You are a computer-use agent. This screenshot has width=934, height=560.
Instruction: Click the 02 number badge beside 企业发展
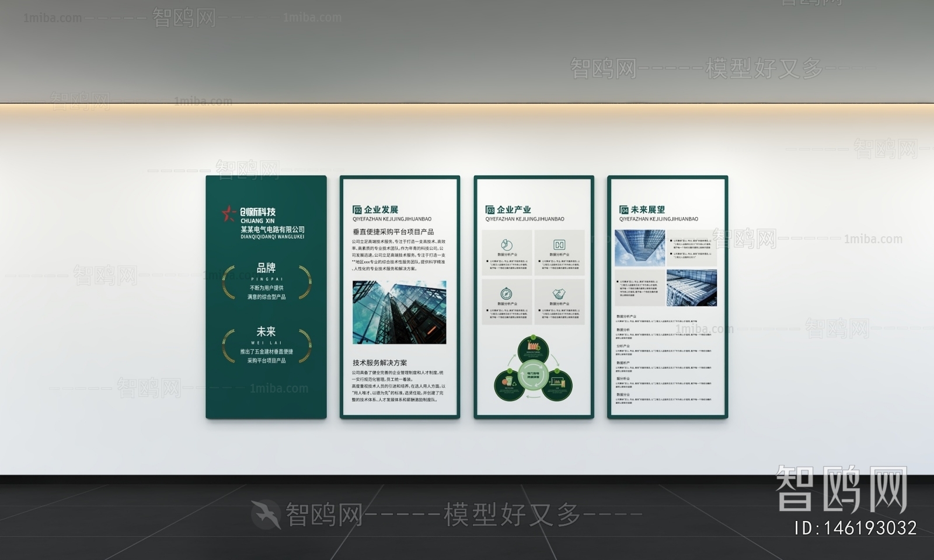pyautogui.click(x=357, y=210)
